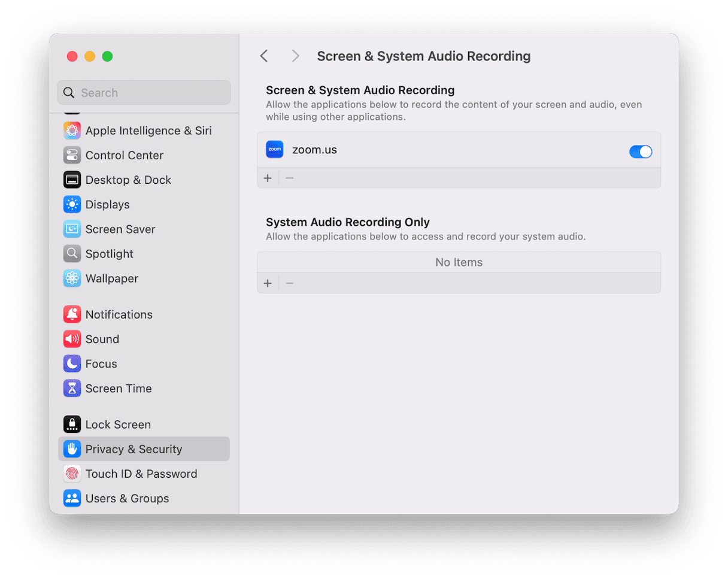Add app under System Audio Recording Only
Screen dimensions: 728x579
coord(268,283)
